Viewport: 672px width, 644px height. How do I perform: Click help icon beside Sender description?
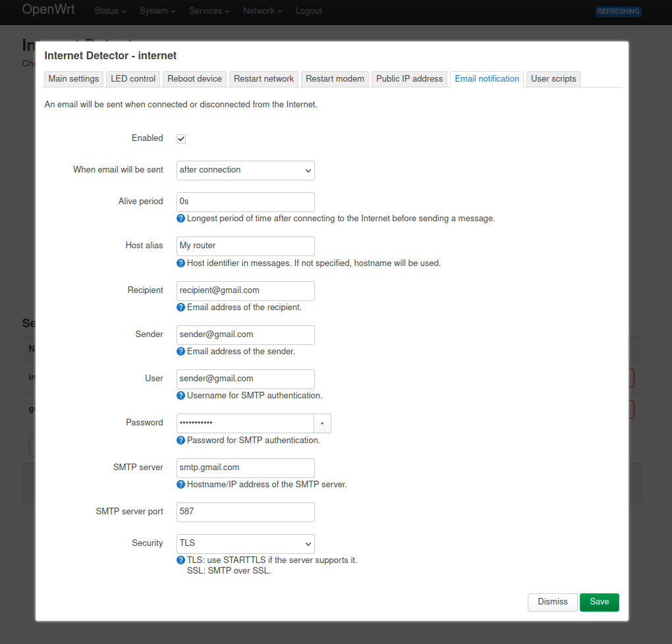181,352
